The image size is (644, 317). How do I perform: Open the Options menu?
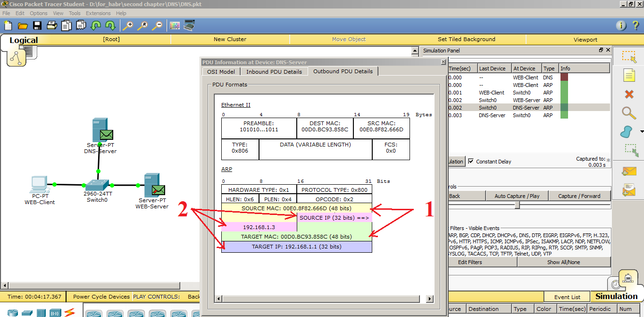click(x=39, y=13)
